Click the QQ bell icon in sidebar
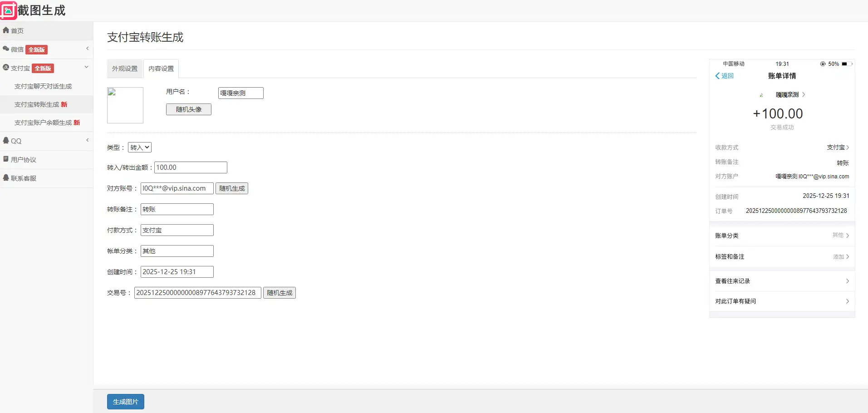Screen dimensions: 868x413 (6, 141)
